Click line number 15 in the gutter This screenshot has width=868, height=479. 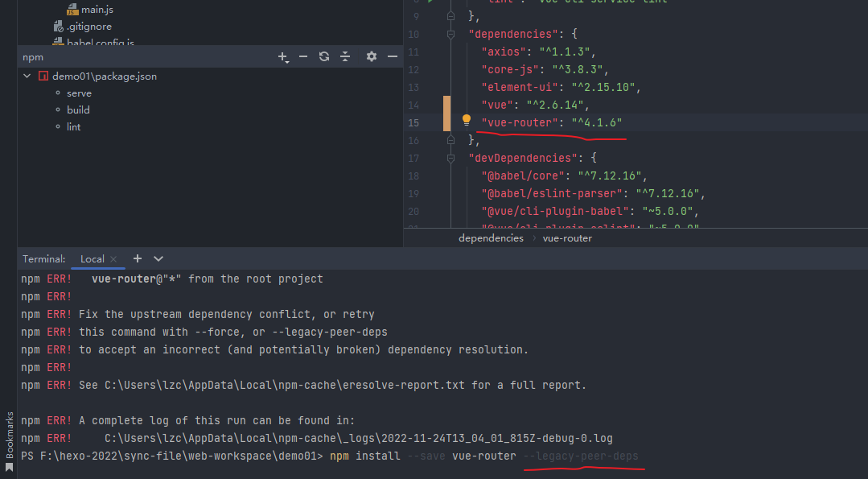[413, 123]
